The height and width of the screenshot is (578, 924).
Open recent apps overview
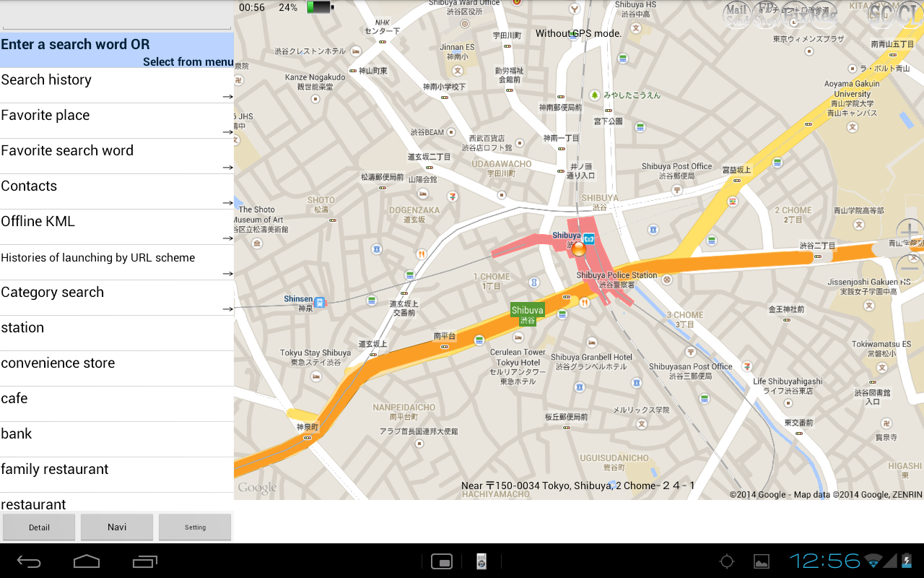point(144,561)
